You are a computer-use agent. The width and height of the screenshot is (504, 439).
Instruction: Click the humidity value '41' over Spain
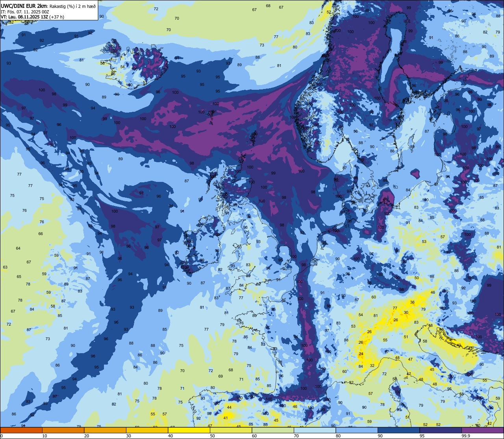(226, 418)
